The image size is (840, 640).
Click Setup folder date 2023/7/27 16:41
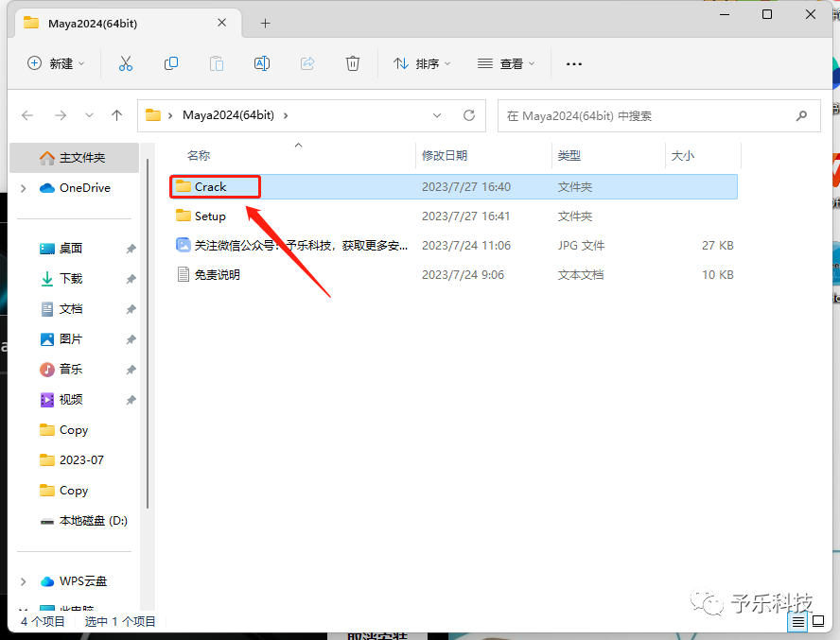click(x=465, y=216)
